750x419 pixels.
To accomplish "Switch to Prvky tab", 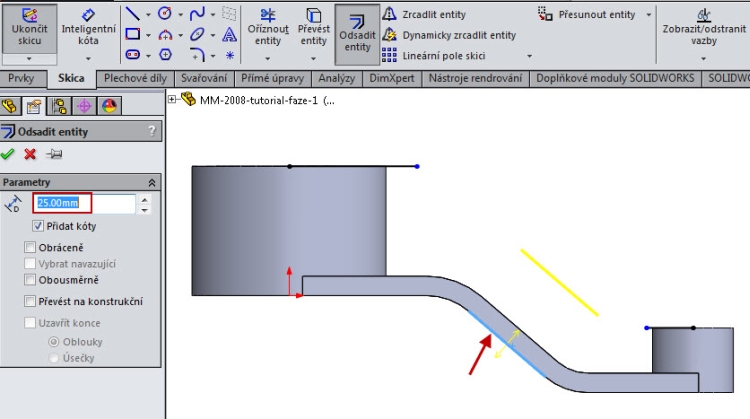I will click(x=21, y=78).
